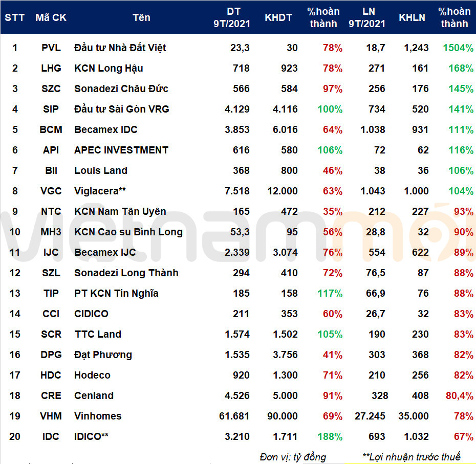Image resolution: width=476 pixels, height=464 pixels.
Task: Click 'KCN Cao su Bình Long'
Action: point(128,232)
